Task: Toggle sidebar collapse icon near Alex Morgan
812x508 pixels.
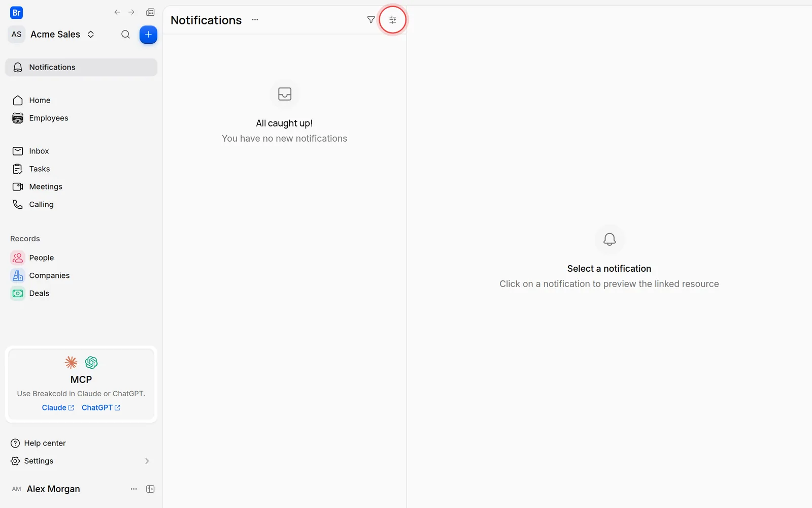Action: point(150,489)
